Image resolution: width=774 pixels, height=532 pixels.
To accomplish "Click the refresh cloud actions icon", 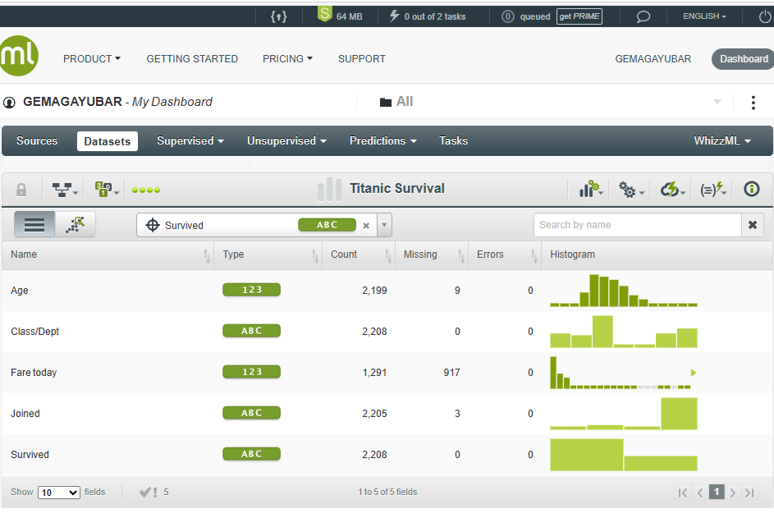I will click(671, 190).
